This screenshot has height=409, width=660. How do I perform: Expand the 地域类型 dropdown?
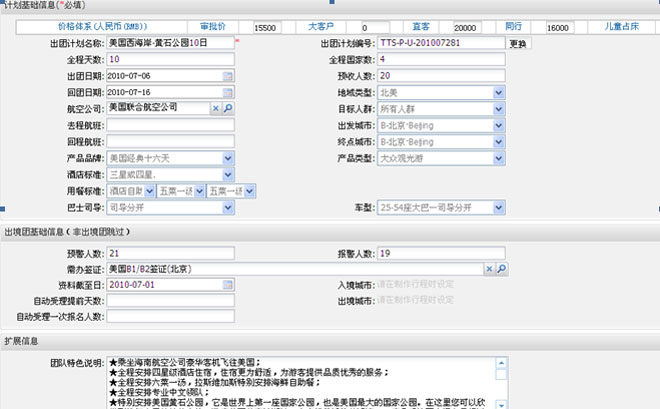(498, 92)
